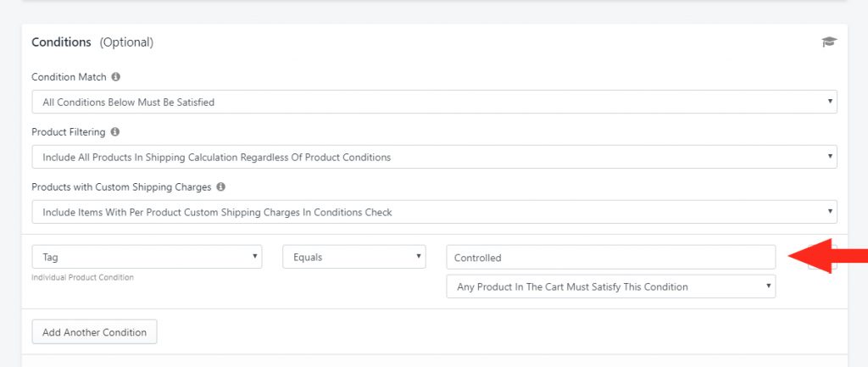Click info icon next to Custom Shipping Charges
This screenshot has width=868, height=367.
[x=221, y=187]
